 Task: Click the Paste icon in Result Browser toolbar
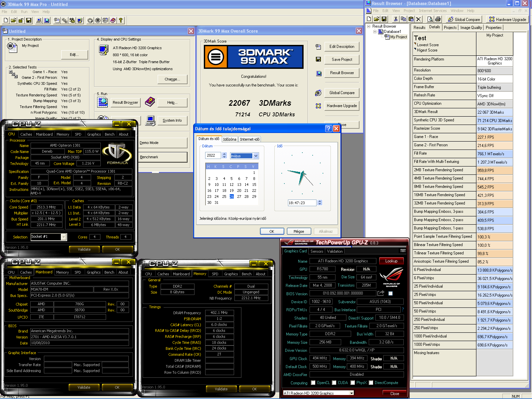click(411, 19)
